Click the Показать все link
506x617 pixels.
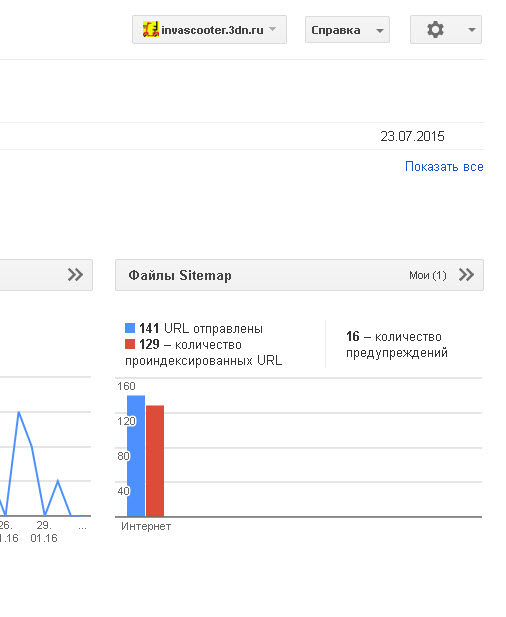(444, 166)
